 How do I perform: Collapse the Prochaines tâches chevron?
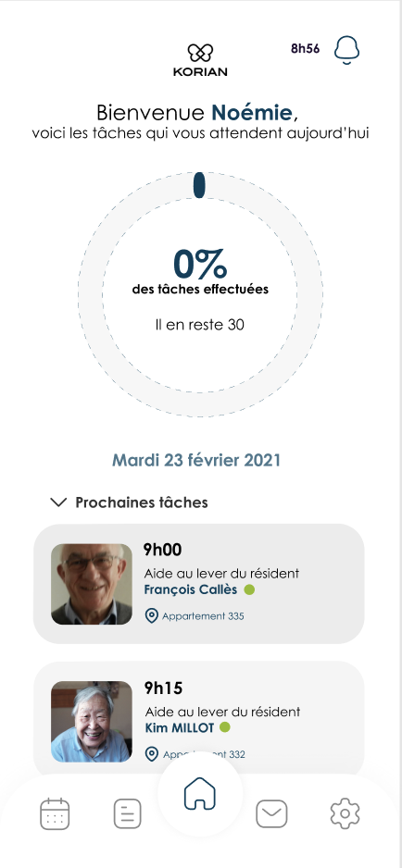tap(58, 502)
